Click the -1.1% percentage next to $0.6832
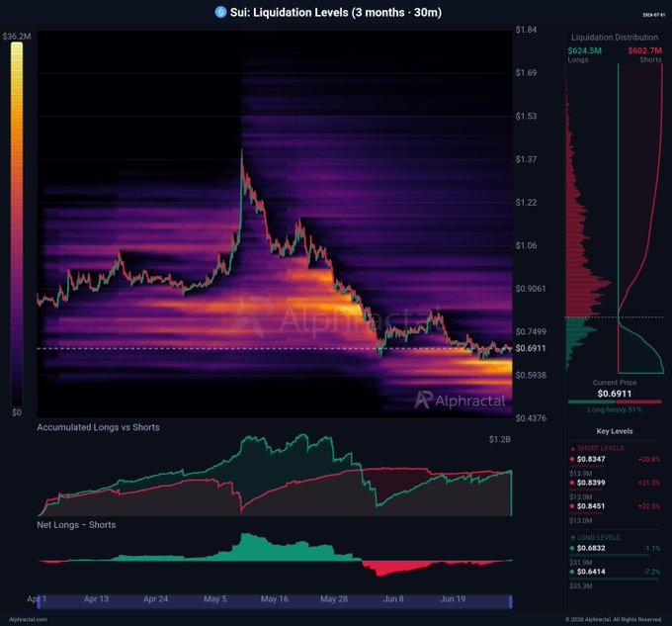Viewport: 672px width, 626px height. click(x=652, y=549)
